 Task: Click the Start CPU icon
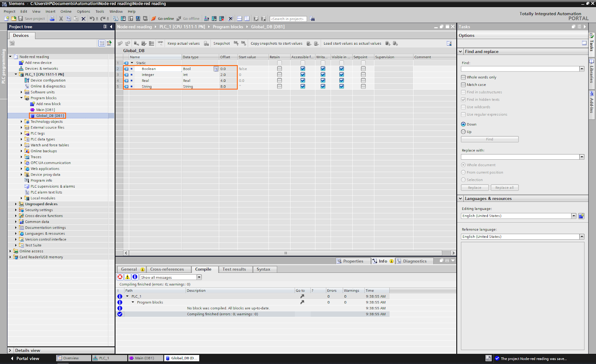point(214,19)
